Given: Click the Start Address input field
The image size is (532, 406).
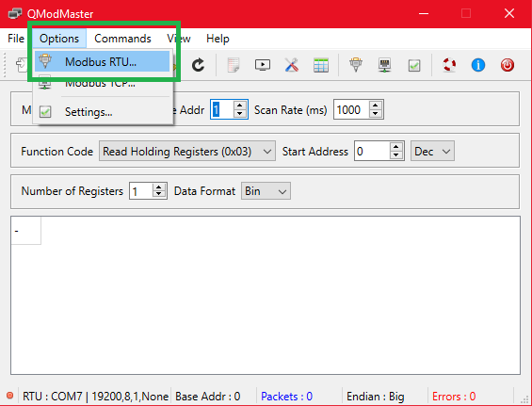Looking at the screenshot, I should (372, 151).
